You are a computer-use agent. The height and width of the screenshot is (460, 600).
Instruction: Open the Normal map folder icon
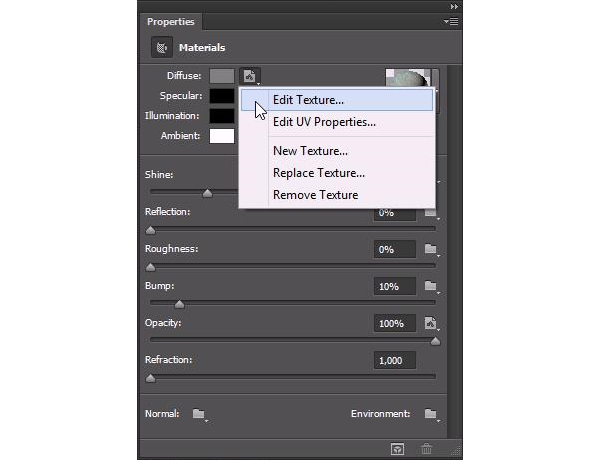(x=199, y=414)
